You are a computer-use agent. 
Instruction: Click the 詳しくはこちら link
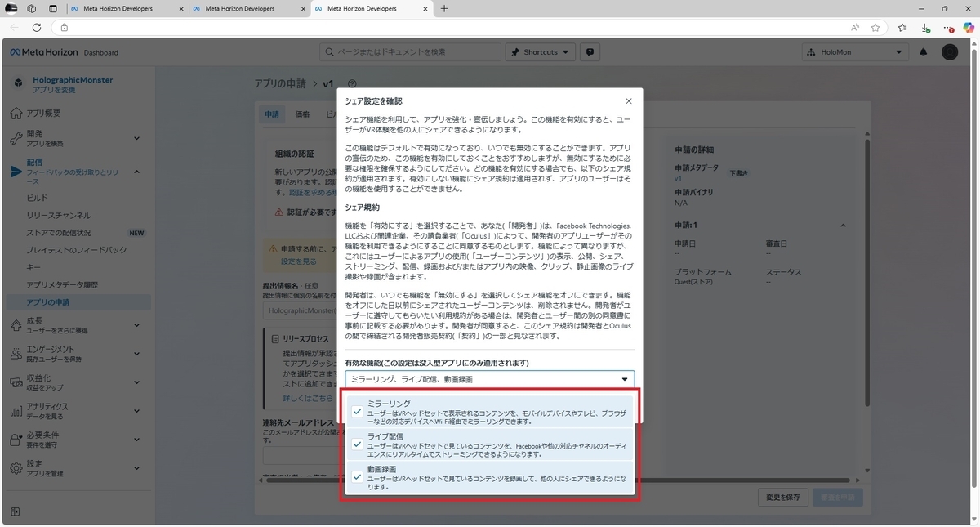[x=308, y=398]
